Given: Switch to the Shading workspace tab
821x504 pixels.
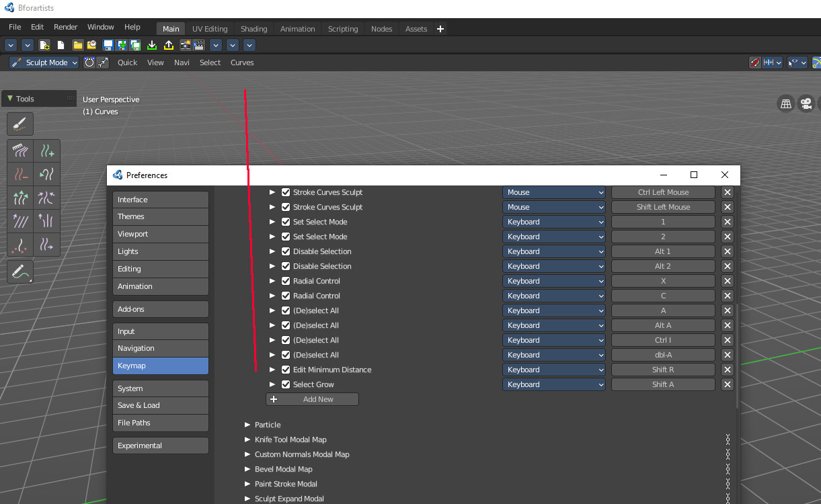Looking at the screenshot, I should pos(254,29).
